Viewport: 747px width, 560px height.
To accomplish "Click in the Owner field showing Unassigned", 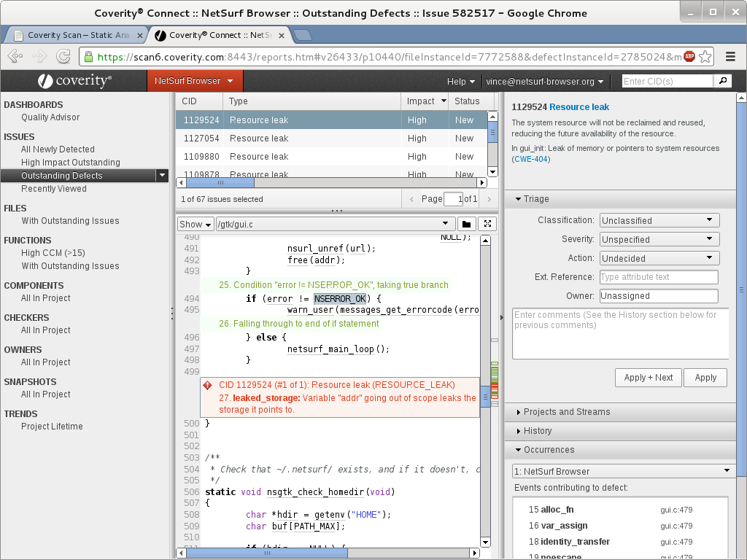I will [x=659, y=296].
